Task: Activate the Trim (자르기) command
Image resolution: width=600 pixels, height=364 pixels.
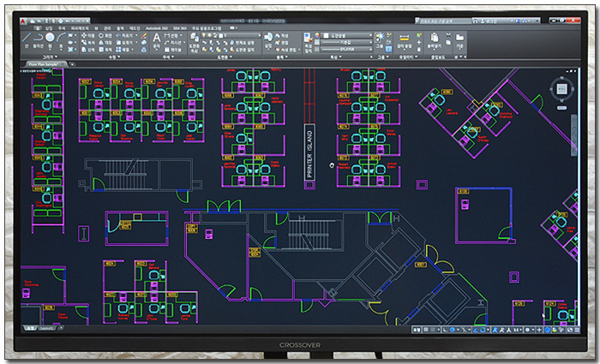Action: [123, 36]
